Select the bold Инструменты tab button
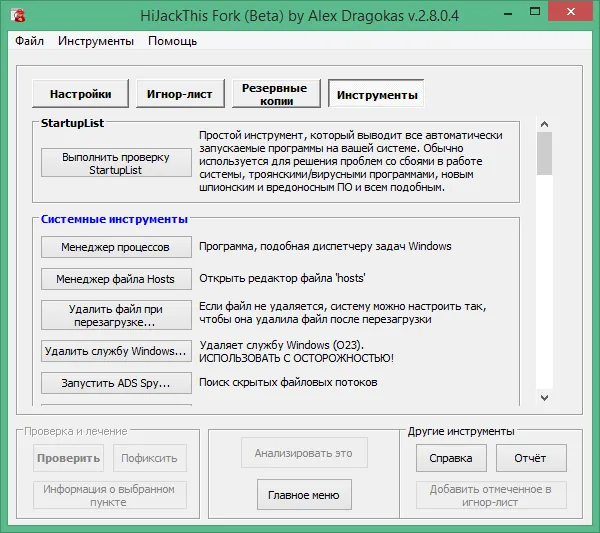This screenshot has height=533, width=600. point(376,94)
